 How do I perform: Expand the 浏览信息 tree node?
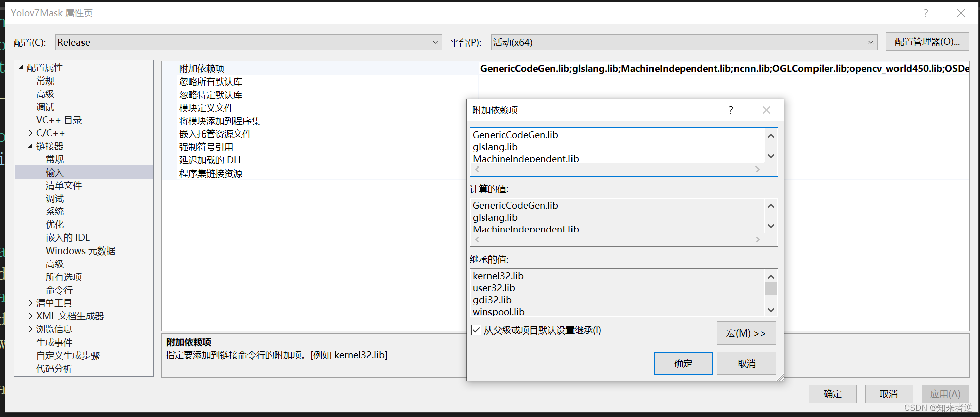pyautogui.click(x=30, y=329)
